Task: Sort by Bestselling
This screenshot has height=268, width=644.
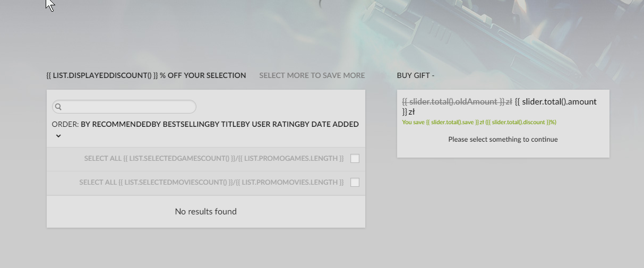Action: coord(181,124)
